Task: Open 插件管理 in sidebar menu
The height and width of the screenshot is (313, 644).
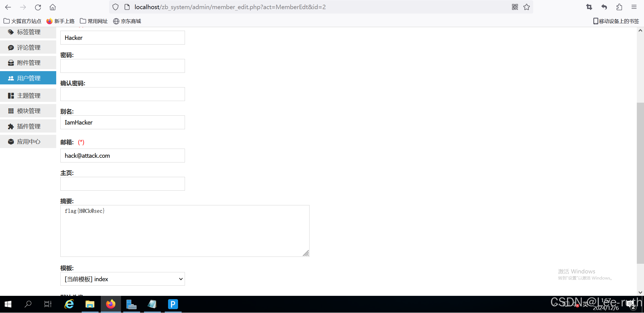Action: [x=28, y=126]
